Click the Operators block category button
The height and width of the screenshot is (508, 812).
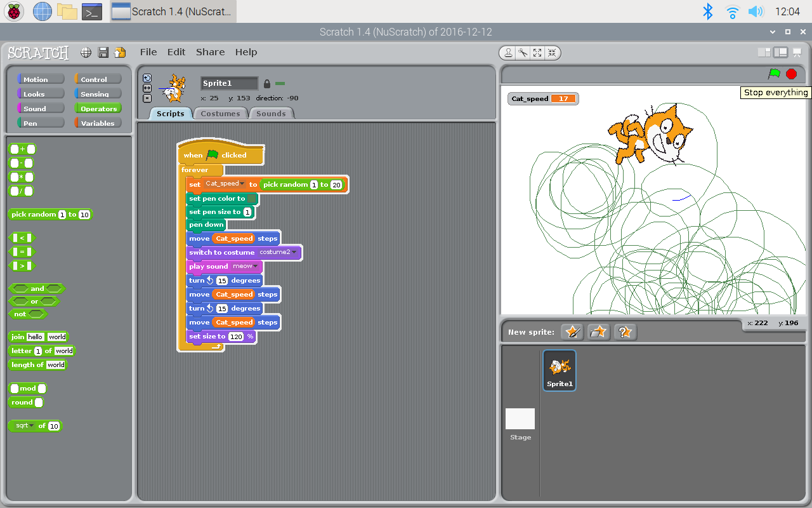pos(98,108)
